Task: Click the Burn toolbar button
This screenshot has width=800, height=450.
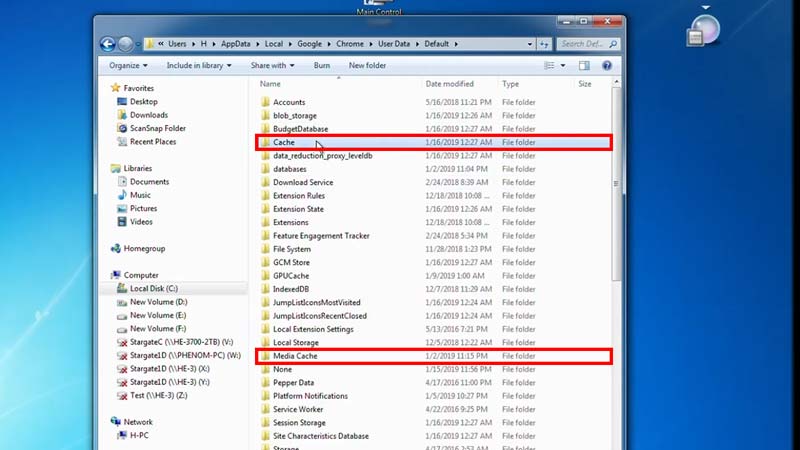Action: point(321,65)
